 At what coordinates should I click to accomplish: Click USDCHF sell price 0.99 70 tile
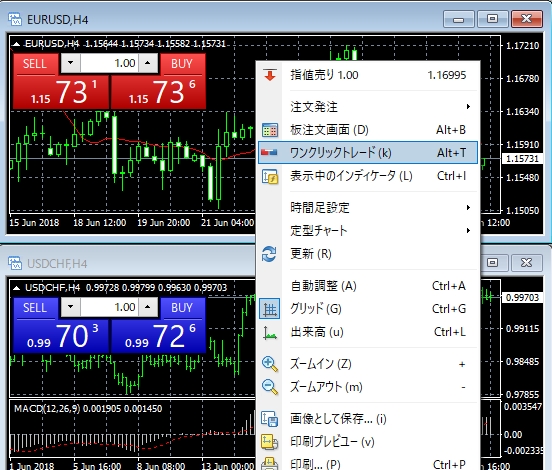click(61, 336)
